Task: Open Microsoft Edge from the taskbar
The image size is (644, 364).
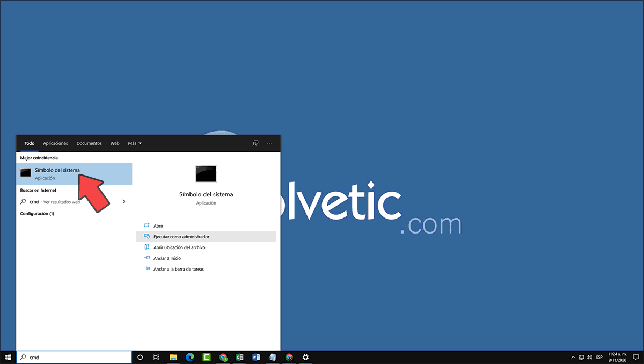Action: point(190,357)
